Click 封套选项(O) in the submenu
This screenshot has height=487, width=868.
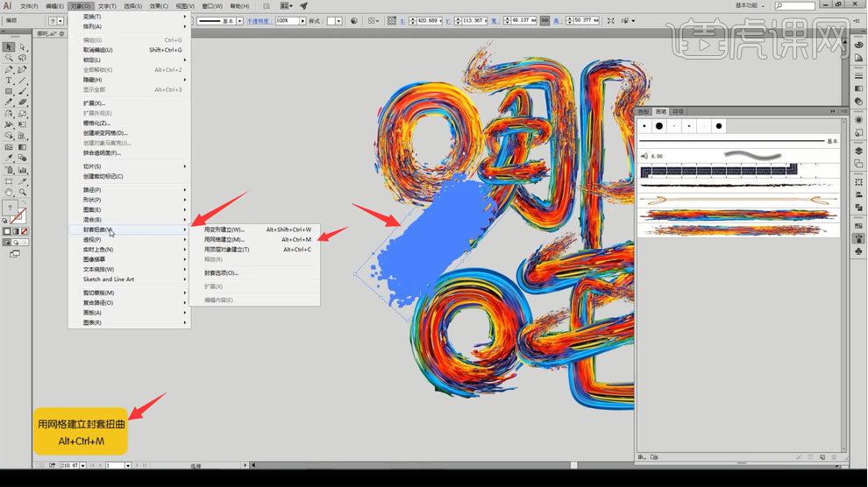(221, 272)
